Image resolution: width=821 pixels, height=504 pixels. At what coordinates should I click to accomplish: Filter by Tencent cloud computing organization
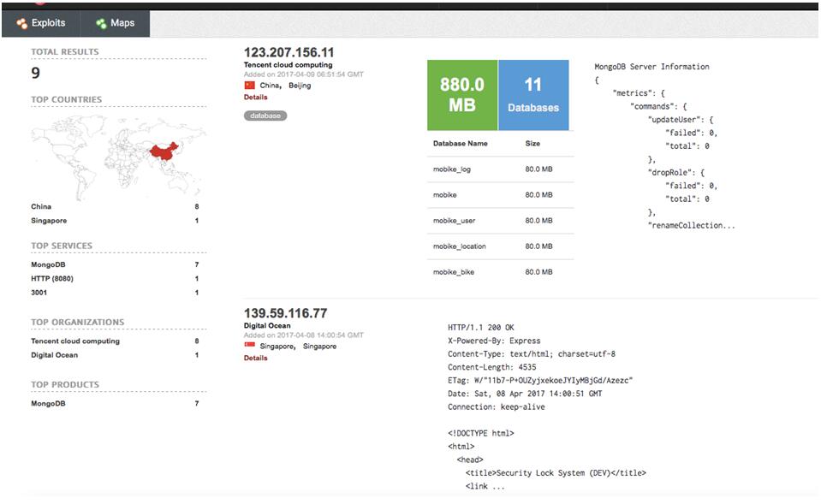click(75, 341)
